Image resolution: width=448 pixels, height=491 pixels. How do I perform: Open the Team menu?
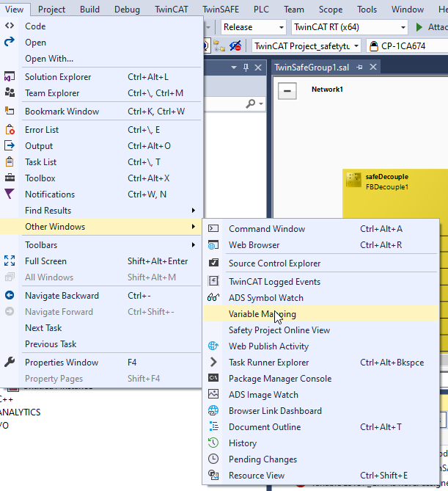pyautogui.click(x=294, y=10)
